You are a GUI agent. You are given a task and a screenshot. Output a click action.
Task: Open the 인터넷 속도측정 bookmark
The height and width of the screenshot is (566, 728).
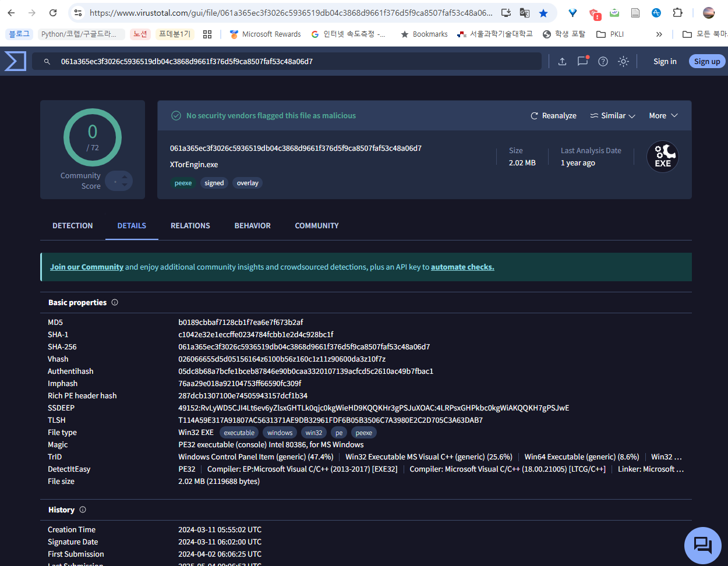tap(348, 34)
